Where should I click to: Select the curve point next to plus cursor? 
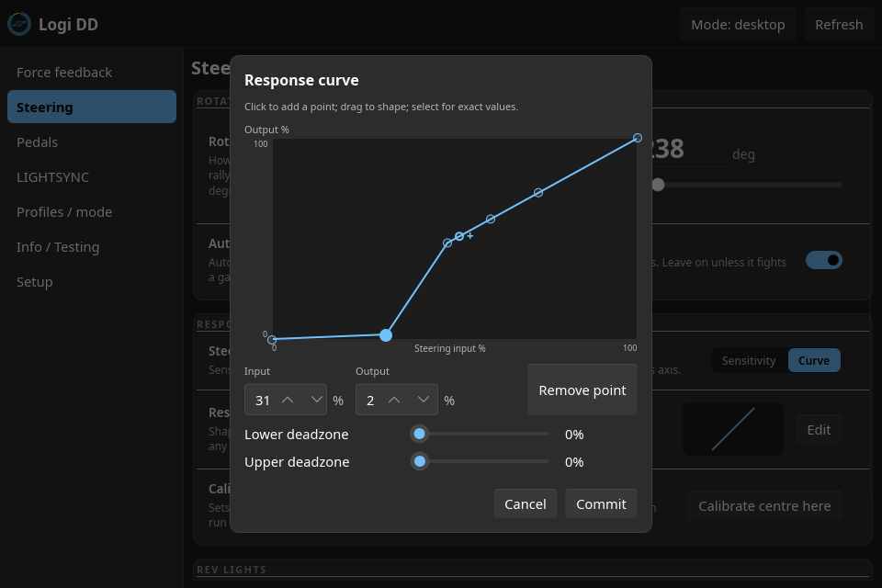pyautogui.click(x=459, y=236)
